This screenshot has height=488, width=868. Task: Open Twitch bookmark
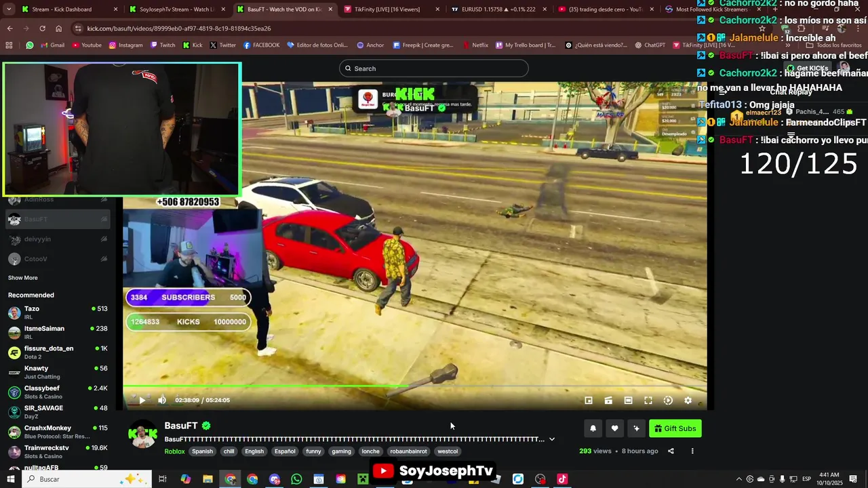pos(162,45)
